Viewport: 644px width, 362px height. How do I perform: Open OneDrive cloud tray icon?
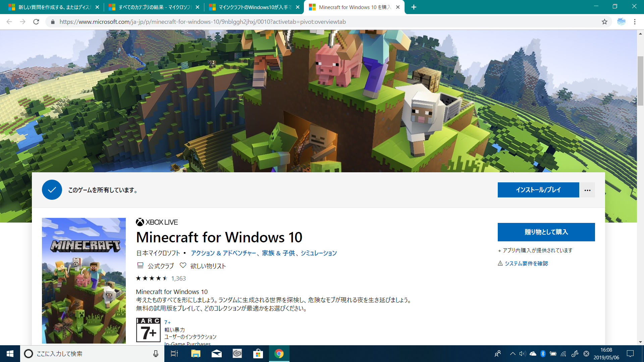533,354
